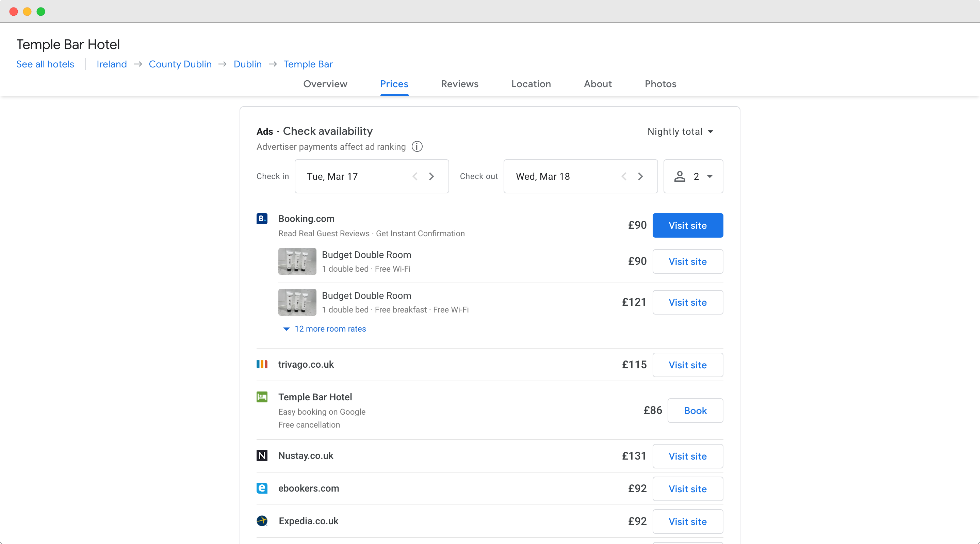Screen dimensions: 980x544
Task: Click the Check in date field
Action: 372,176
